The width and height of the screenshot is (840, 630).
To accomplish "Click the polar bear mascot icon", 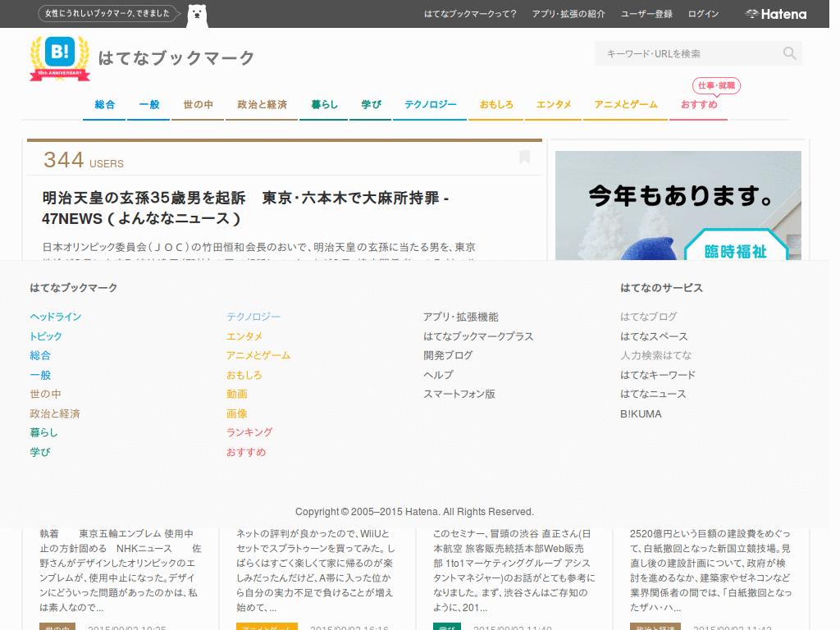I will pos(197,16).
